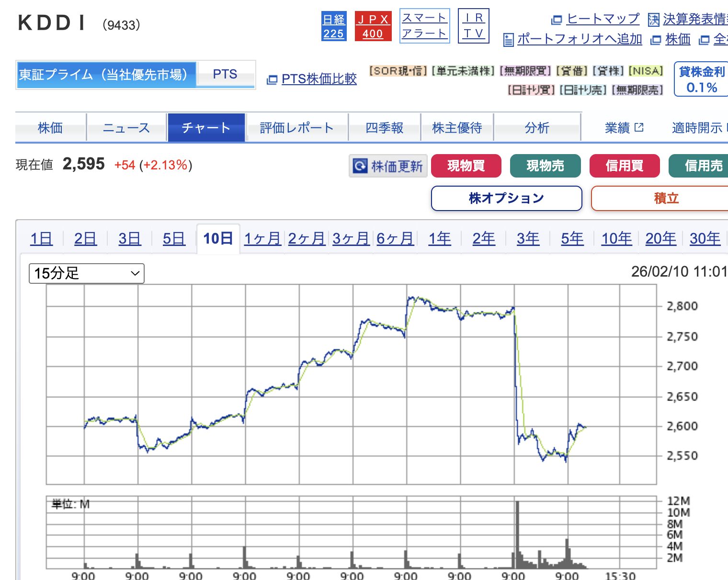This screenshot has height=580, width=728.
Task: Open the 株主優待 tab
Action: 457,127
